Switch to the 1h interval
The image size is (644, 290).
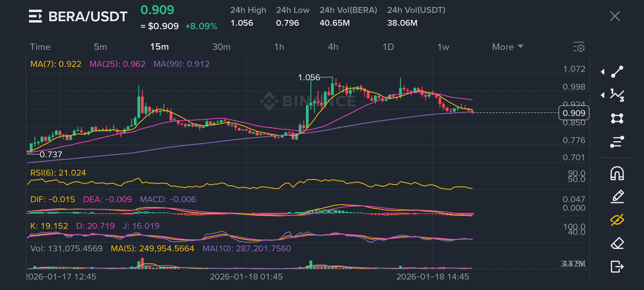(x=279, y=47)
